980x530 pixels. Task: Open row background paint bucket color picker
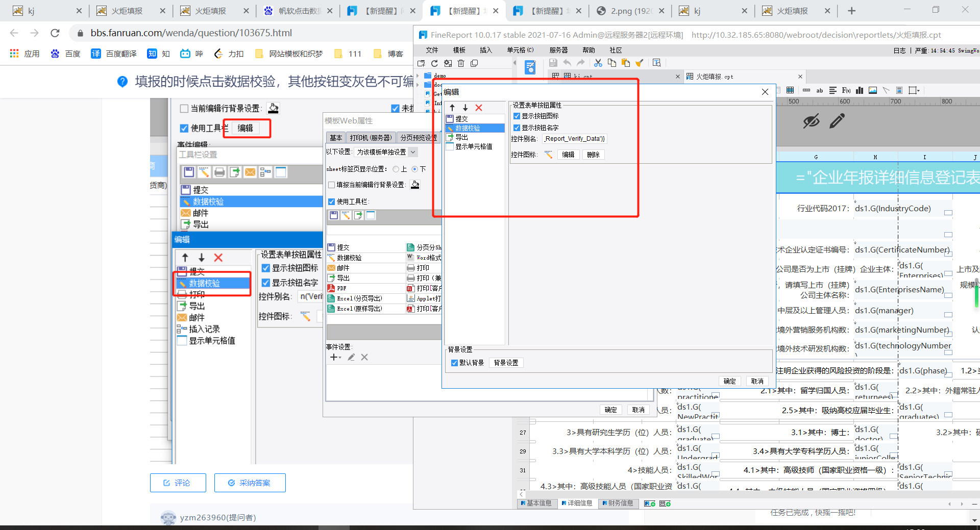pos(415,185)
